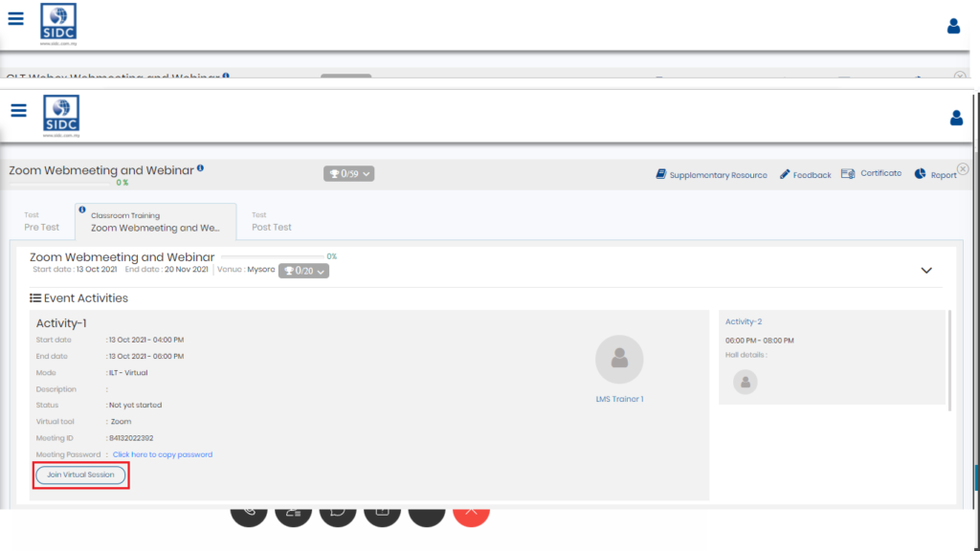Click the Event Activities list icon
Viewport: 980px width, 551px height.
[x=35, y=298]
